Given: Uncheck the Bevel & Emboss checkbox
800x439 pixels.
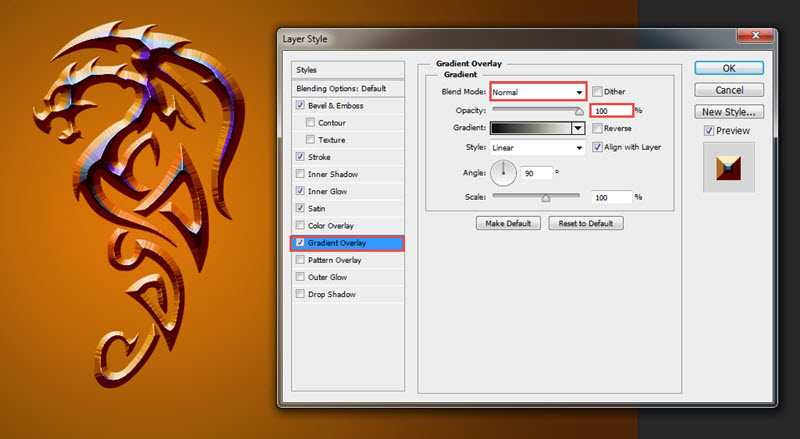Looking at the screenshot, I should pyautogui.click(x=301, y=106).
